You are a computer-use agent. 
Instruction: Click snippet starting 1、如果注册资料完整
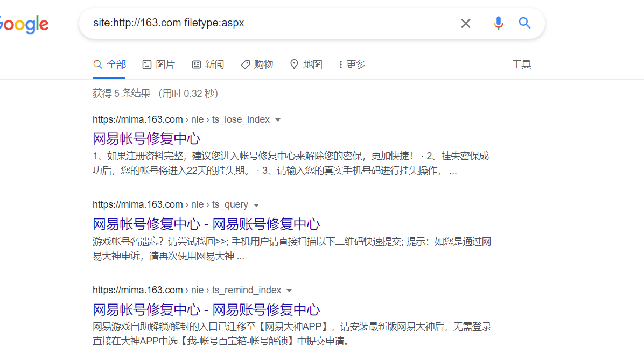[x=291, y=164]
